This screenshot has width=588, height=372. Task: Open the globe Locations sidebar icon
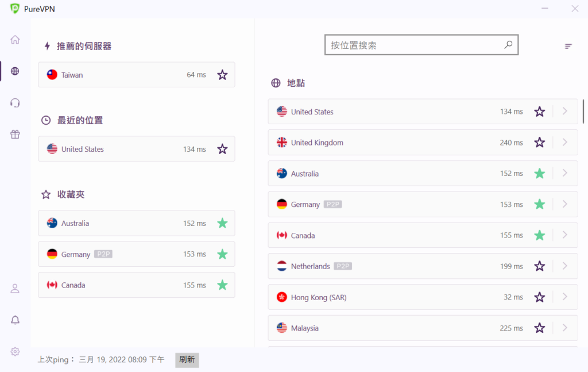[15, 71]
